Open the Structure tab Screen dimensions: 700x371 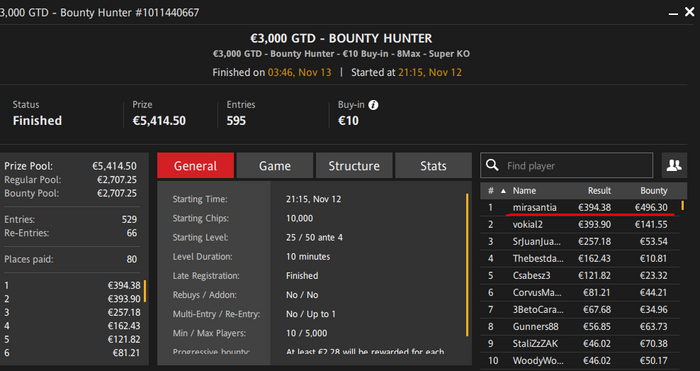coord(354,166)
